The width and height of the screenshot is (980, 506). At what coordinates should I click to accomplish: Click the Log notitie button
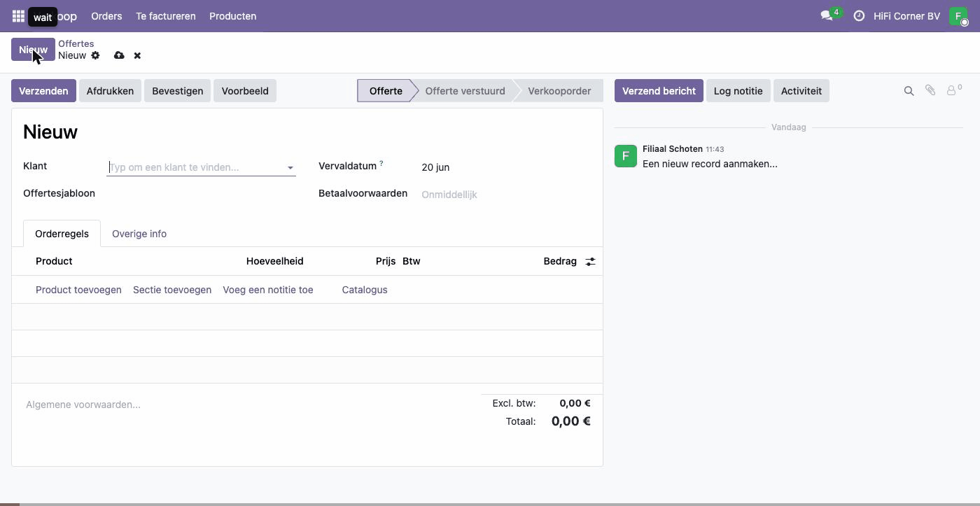pyautogui.click(x=738, y=91)
